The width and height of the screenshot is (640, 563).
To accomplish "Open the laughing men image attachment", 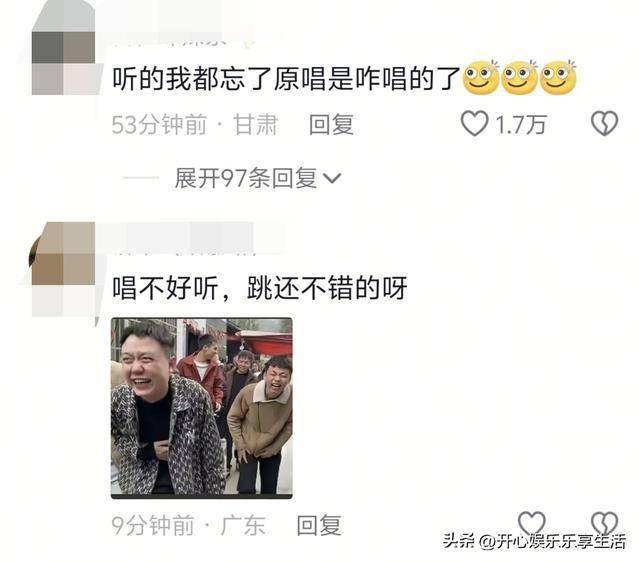I will [x=202, y=408].
